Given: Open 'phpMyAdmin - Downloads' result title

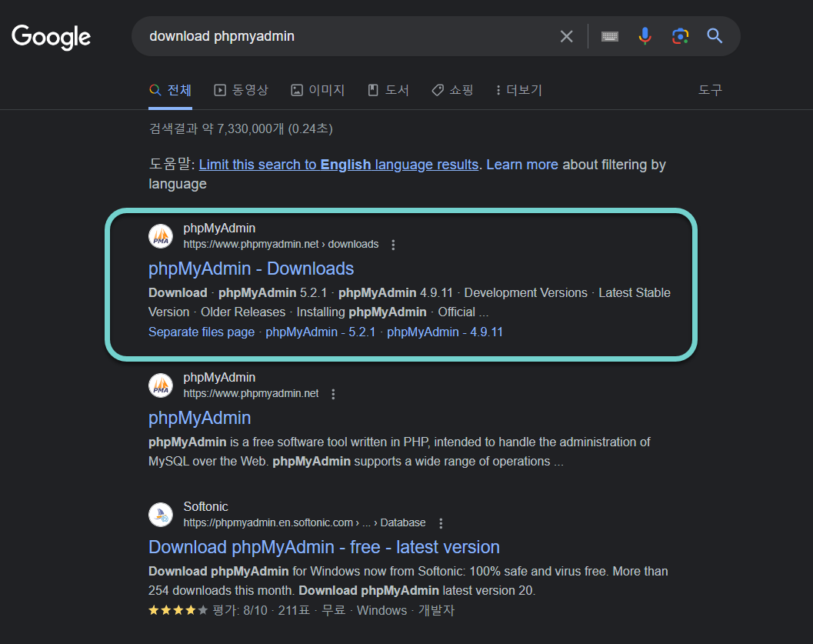Looking at the screenshot, I should point(251,269).
